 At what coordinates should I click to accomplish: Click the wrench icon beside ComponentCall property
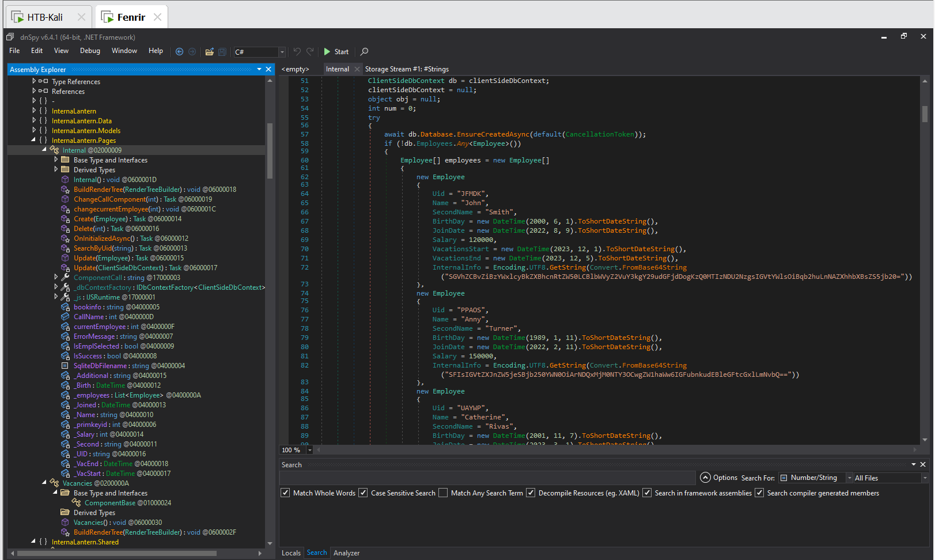click(66, 278)
